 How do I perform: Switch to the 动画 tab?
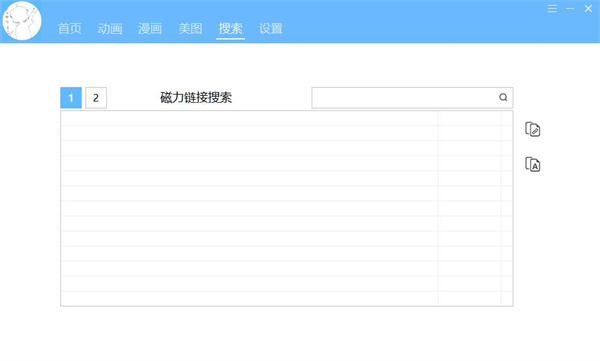(110, 28)
